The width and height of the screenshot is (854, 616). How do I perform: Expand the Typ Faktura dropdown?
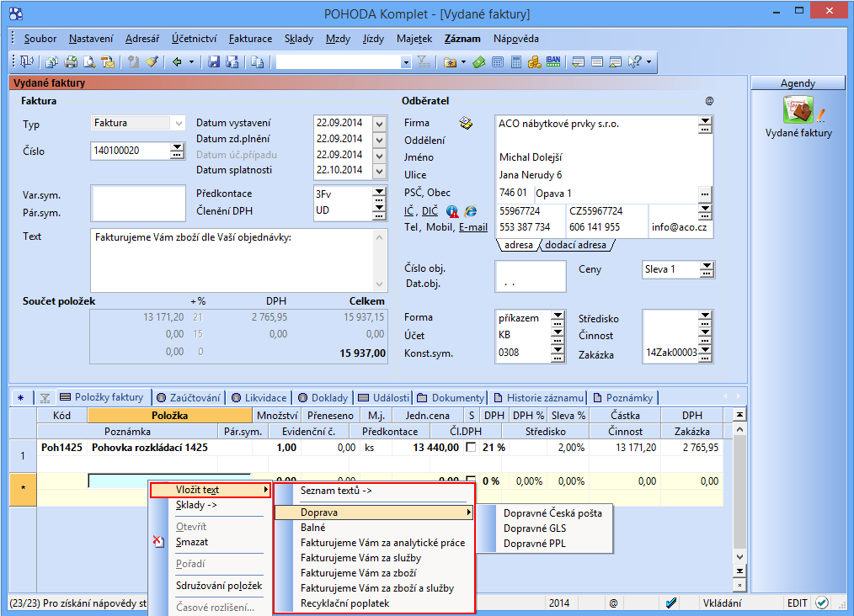click(x=179, y=123)
